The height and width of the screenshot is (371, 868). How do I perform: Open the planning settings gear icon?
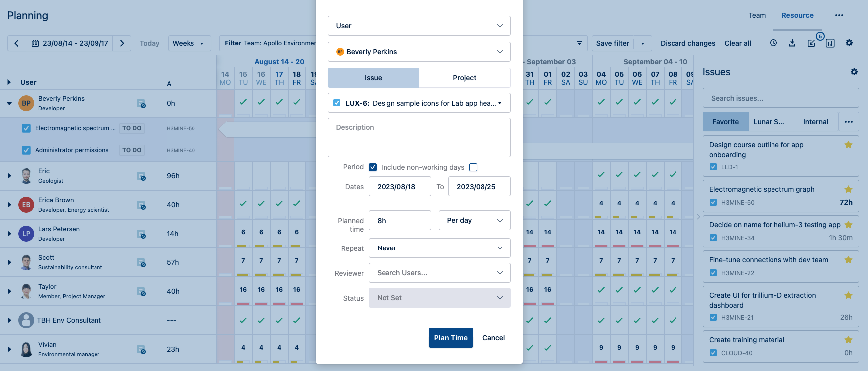[849, 43]
